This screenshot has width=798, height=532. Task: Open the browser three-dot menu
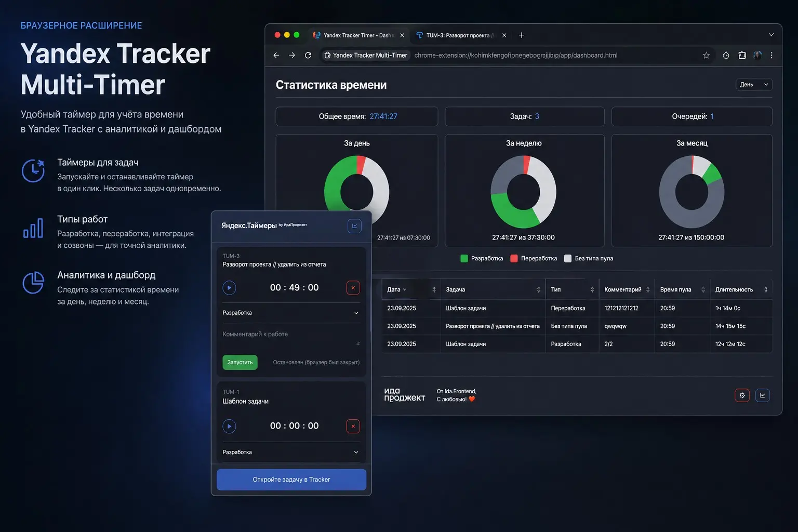tap(772, 55)
